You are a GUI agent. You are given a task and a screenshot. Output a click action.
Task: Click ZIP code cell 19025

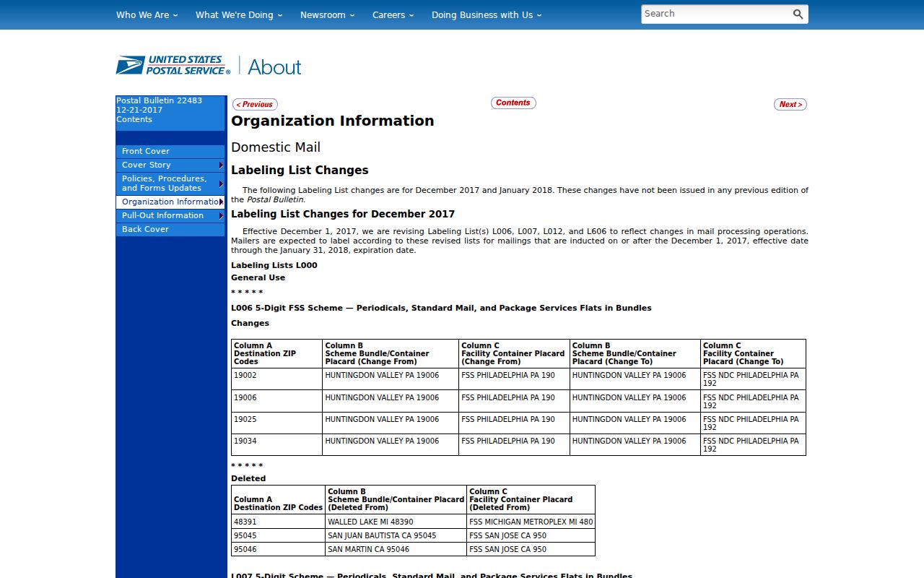click(x=276, y=423)
